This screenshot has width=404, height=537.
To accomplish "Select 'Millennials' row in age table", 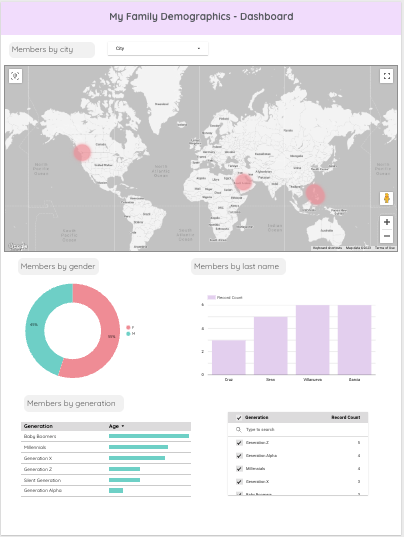I will pos(106,447).
